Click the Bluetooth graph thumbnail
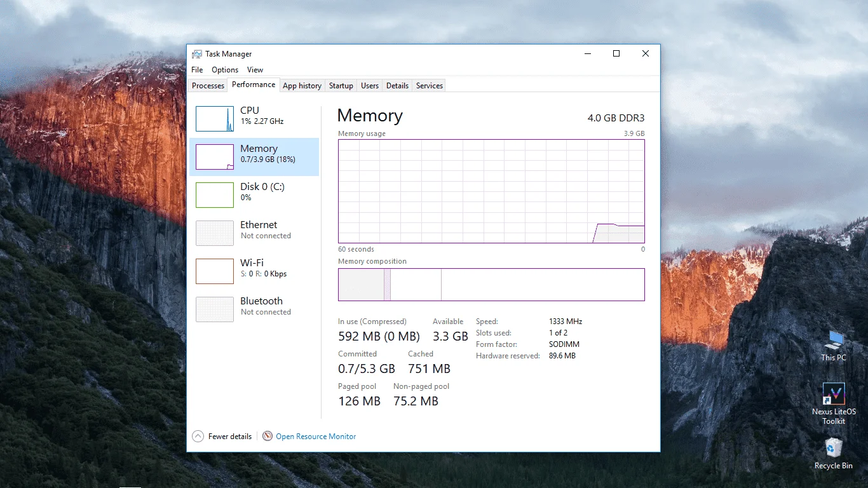This screenshot has height=488, width=868. tap(215, 309)
